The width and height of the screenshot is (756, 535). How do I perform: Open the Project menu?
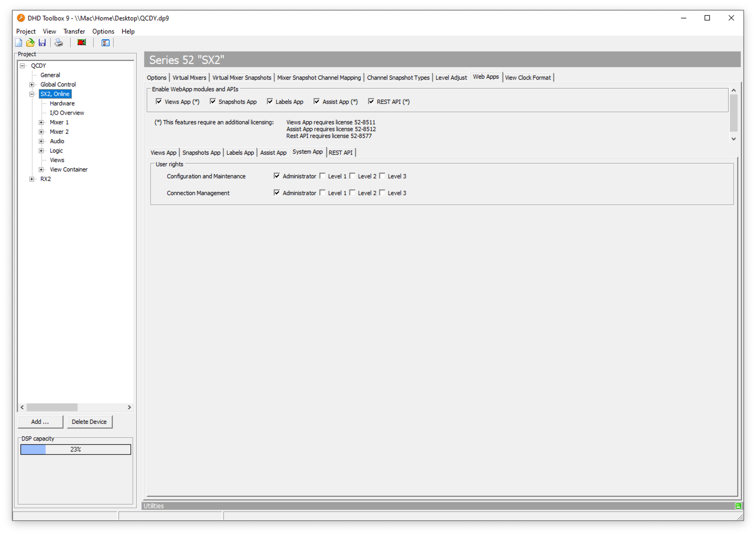26,31
